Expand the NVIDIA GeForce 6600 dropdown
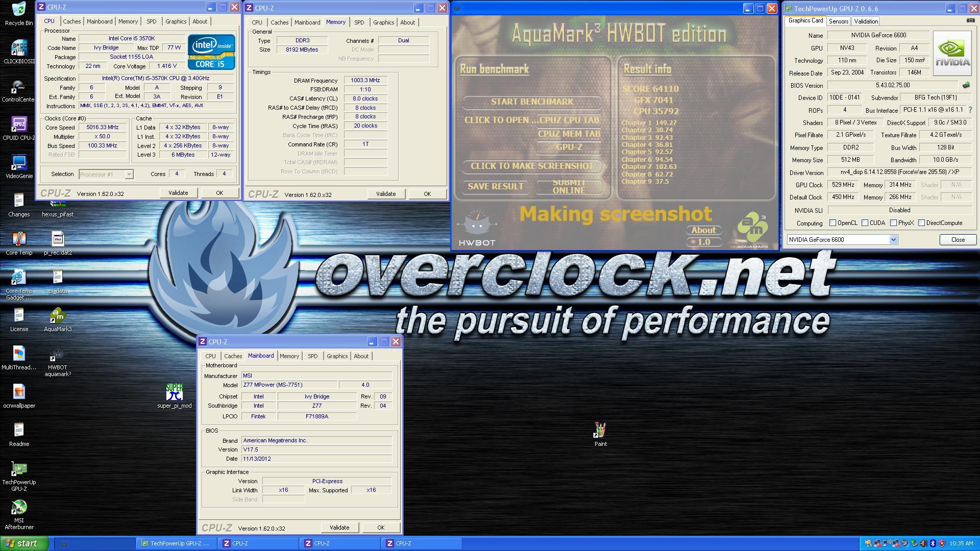 893,240
